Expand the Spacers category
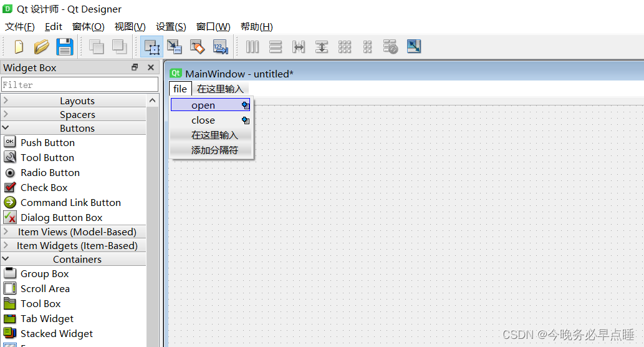 [x=74, y=114]
